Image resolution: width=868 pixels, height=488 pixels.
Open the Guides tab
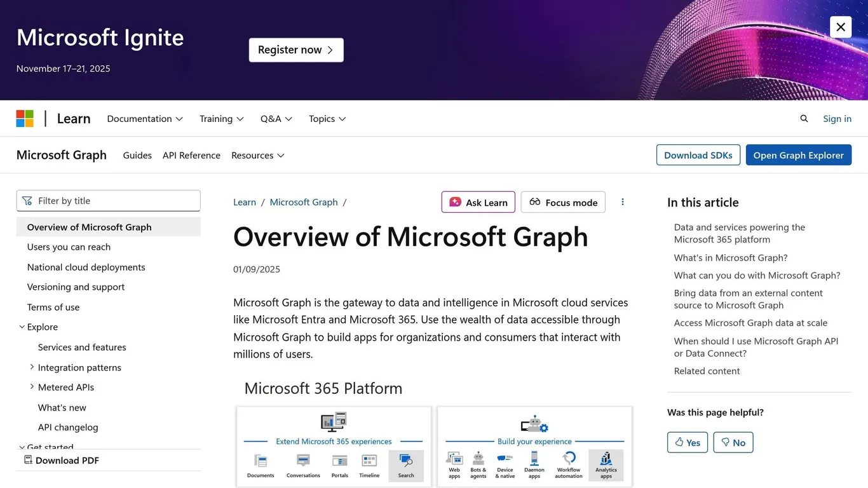[137, 155]
